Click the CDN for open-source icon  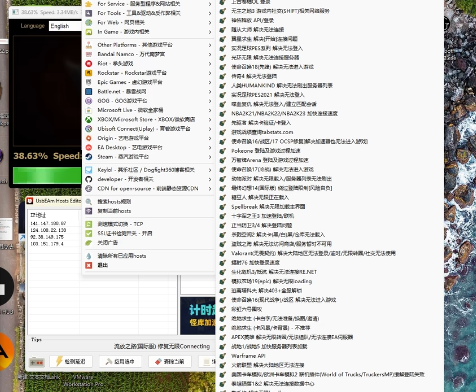(89, 189)
